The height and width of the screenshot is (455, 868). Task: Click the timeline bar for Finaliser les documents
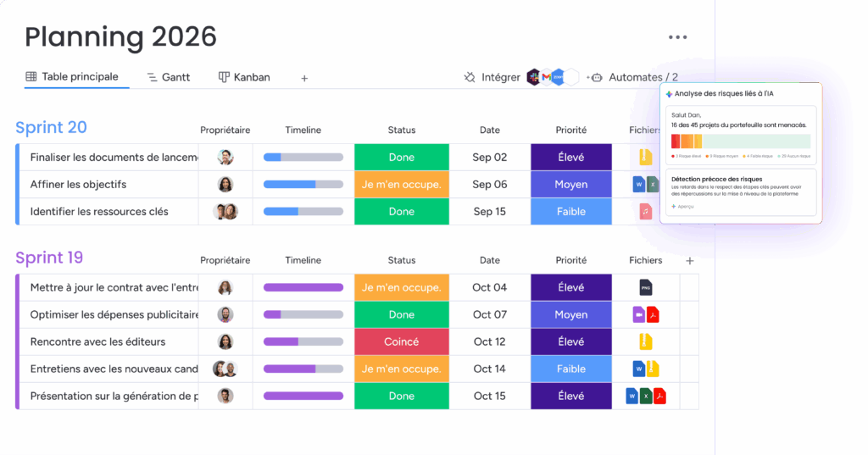tap(303, 158)
